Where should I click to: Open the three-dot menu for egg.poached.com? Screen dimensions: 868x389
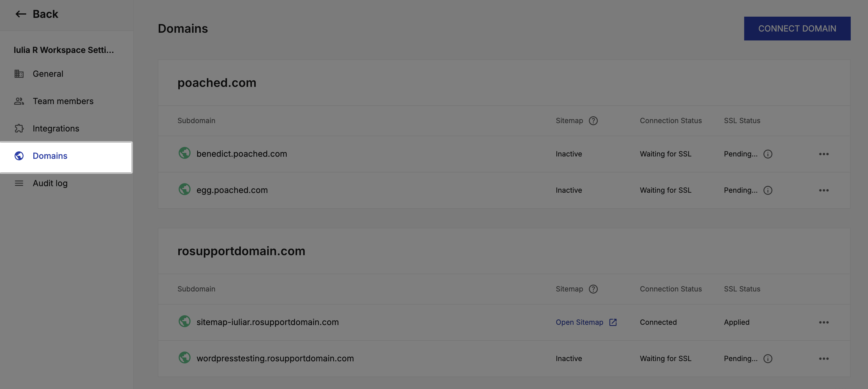[x=824, y=190]
